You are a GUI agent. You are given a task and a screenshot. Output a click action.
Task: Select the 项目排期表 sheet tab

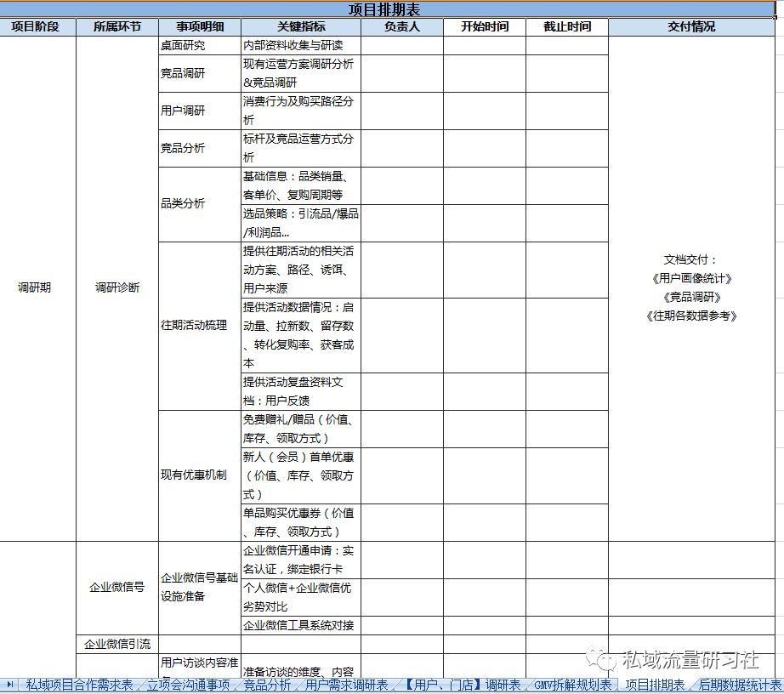(655, 685)
